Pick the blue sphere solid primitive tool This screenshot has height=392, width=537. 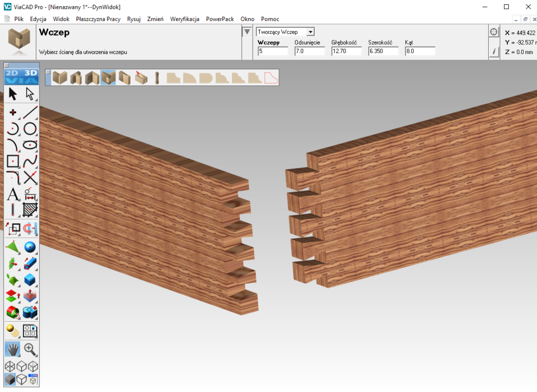pyautogui.click(x=30, y=247)
